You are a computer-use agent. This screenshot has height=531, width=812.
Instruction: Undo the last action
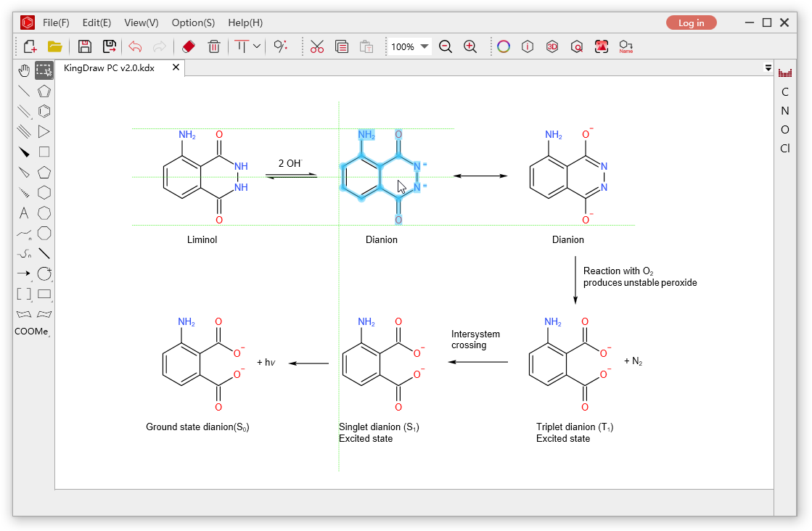click(135, 46)
